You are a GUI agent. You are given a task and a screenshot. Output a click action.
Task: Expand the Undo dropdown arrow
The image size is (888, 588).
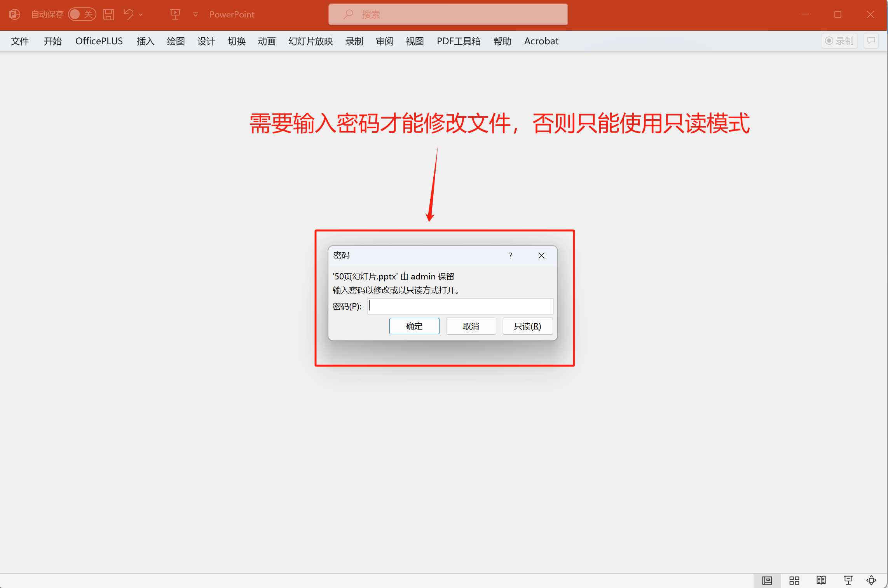[141, 14]
